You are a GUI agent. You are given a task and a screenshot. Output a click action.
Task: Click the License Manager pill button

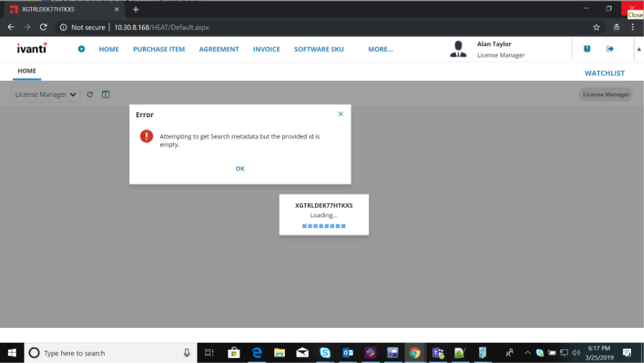point(605,95)
